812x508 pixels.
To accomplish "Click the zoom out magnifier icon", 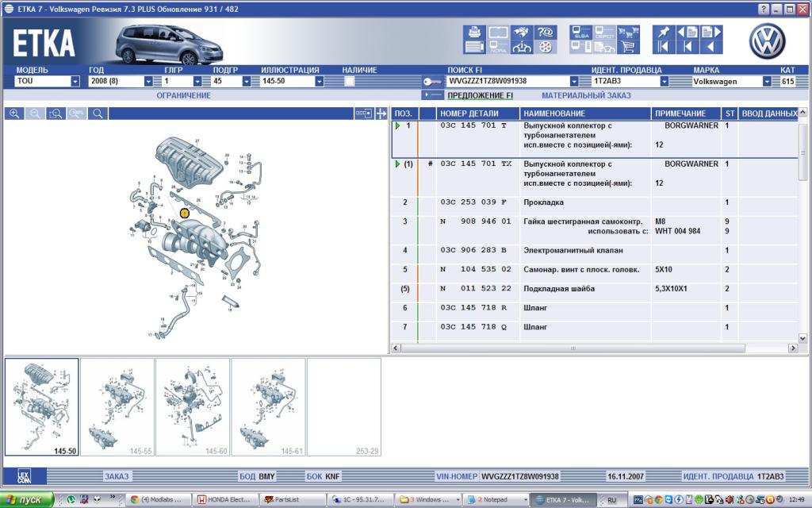I will coord(35,114).
